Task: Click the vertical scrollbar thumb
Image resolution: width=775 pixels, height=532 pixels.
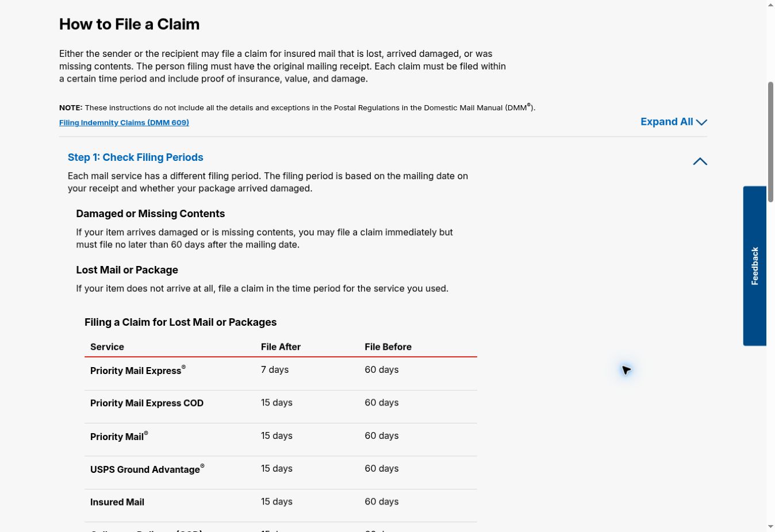Action: [x=770, y=142]
